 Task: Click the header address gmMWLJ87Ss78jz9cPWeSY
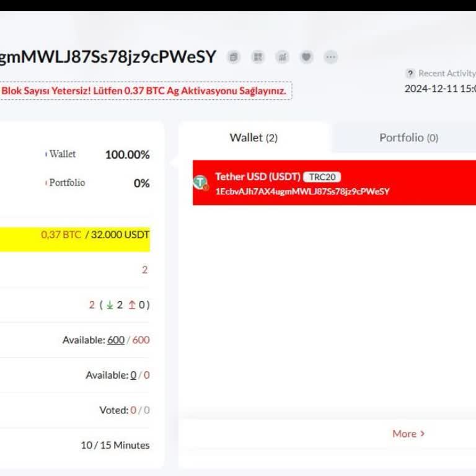click(108, 57)
